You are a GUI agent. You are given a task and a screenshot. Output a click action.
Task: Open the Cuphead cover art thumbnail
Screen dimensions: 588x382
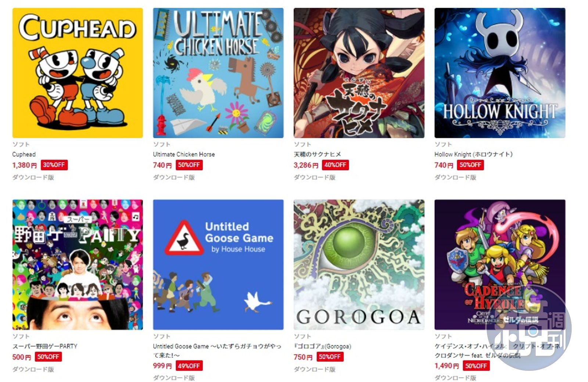[x=78, y=73]
